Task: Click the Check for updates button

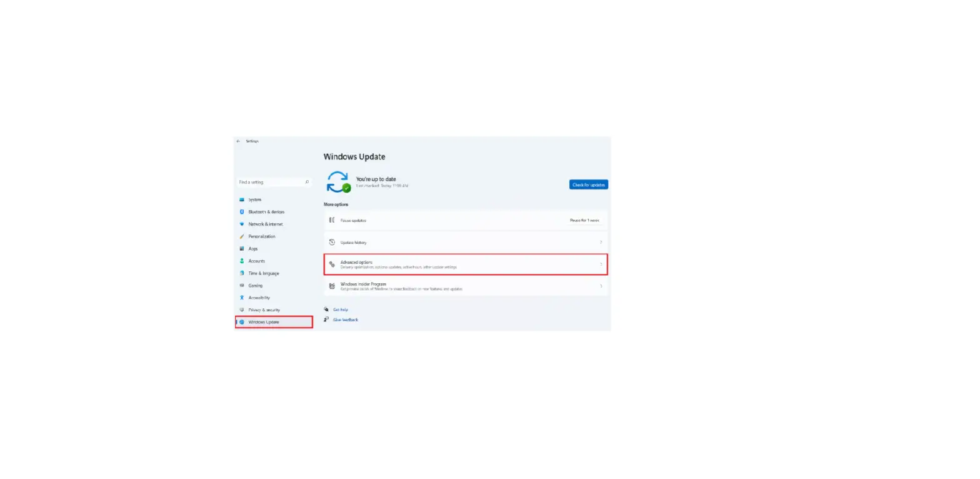Action: pos(588,184)
